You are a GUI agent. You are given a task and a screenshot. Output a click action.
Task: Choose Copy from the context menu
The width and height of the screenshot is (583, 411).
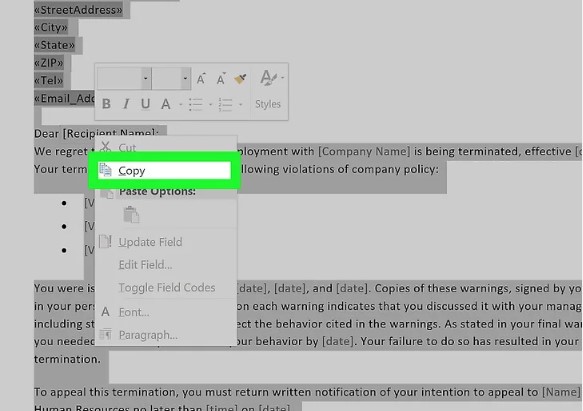tap(164, 170)
